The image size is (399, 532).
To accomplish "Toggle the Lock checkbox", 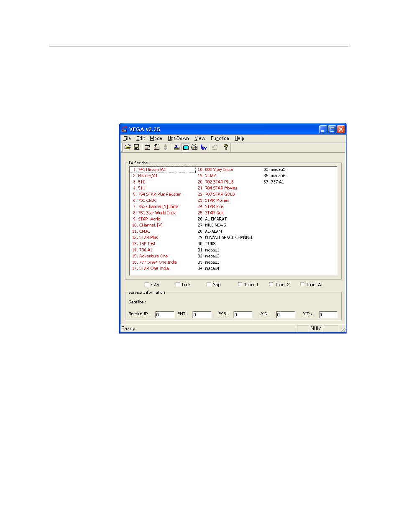I will (178, 285).
